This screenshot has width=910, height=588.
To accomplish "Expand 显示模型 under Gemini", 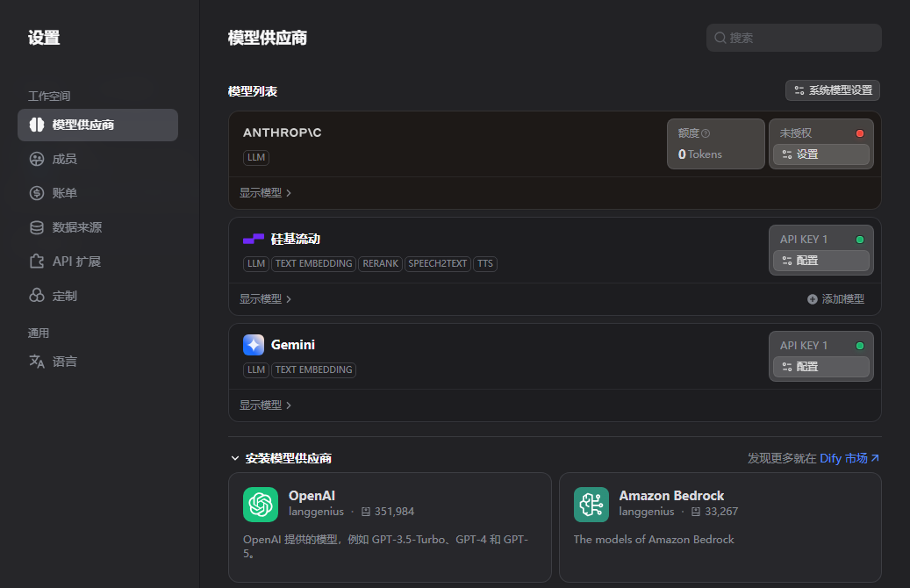I will pos(265,405).
